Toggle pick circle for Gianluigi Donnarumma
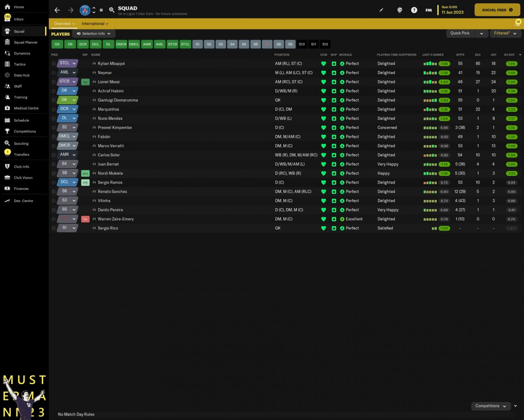The width and height of the screenshot is (524, 420). [54, 100]
